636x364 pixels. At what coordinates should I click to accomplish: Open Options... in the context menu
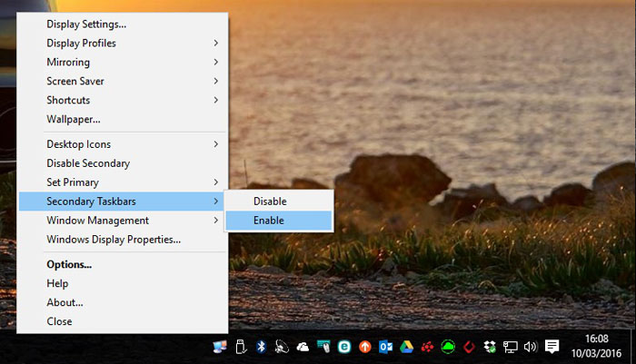pyautogui.click(x=122, y=264)
